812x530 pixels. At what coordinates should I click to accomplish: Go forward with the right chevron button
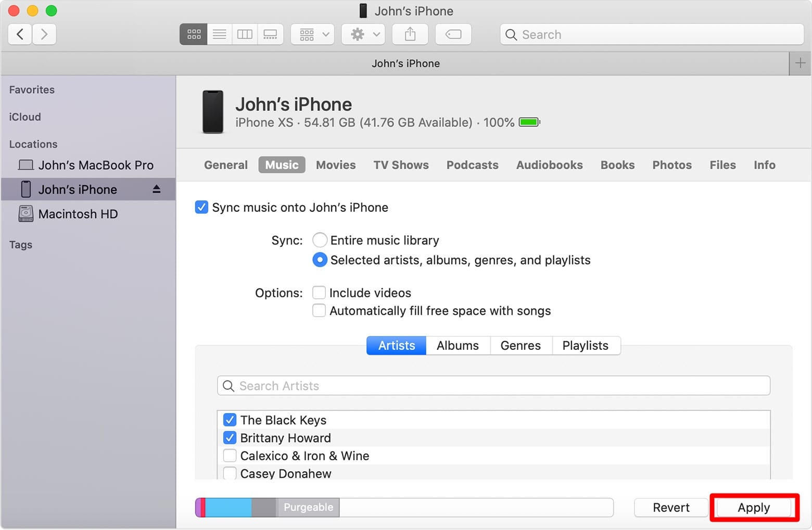point(44,34)
